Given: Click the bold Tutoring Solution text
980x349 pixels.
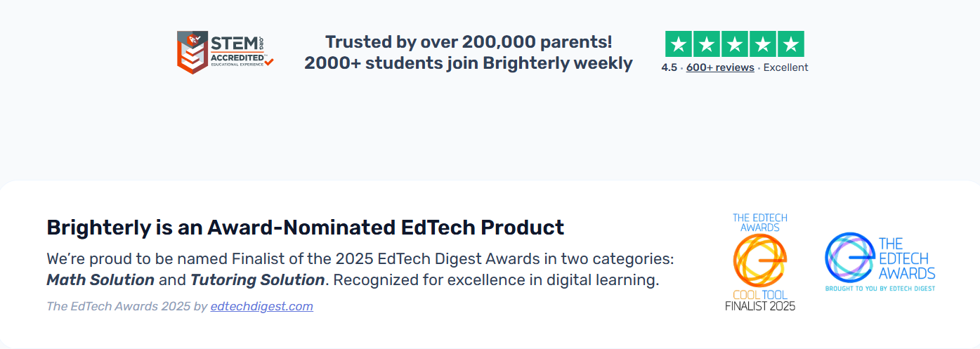Looking at the screenshot, I should (257, 279).
